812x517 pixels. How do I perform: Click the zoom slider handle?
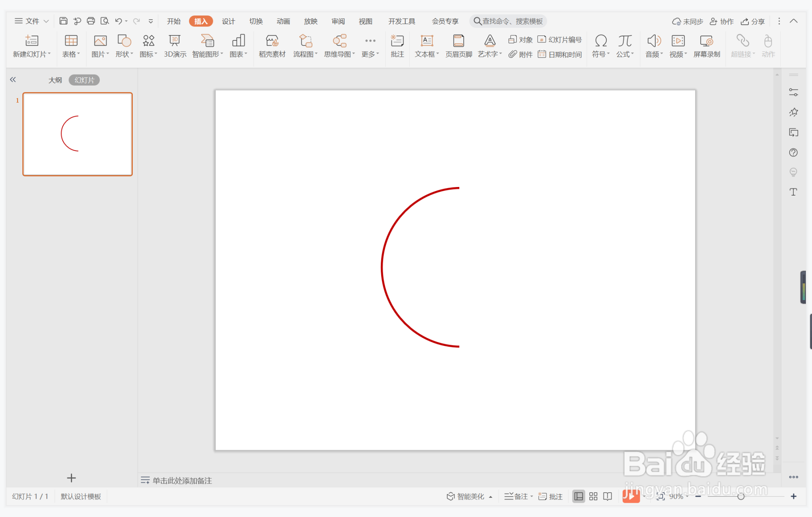pos(741,496)
